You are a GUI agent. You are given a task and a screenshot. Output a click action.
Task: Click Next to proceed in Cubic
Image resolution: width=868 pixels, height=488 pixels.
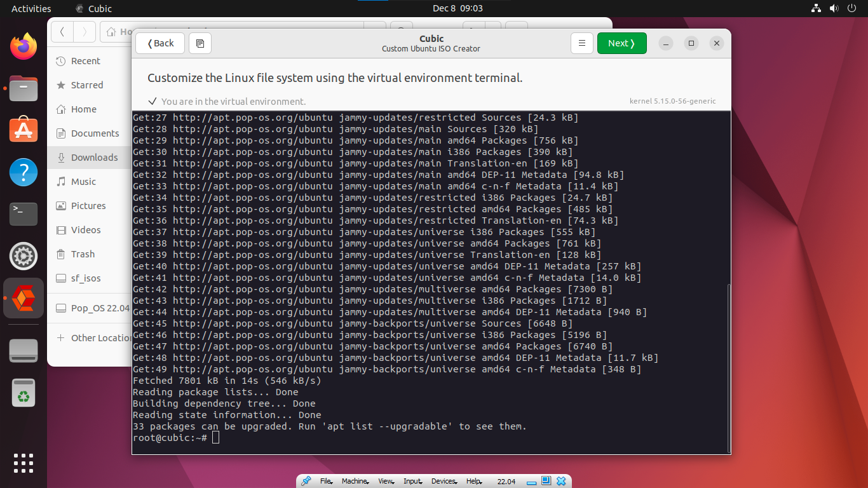pos(621,43)
